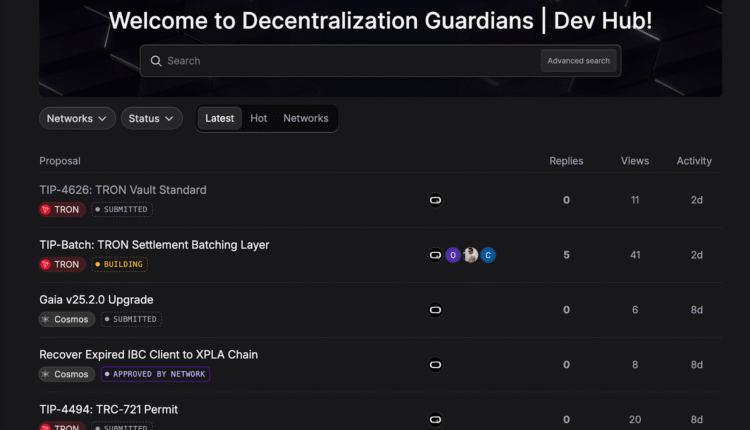Click poster avatar on Recover Expired IBC row
Image resolution: width=750 pixels, height=430 pixels.
point(435,365)
